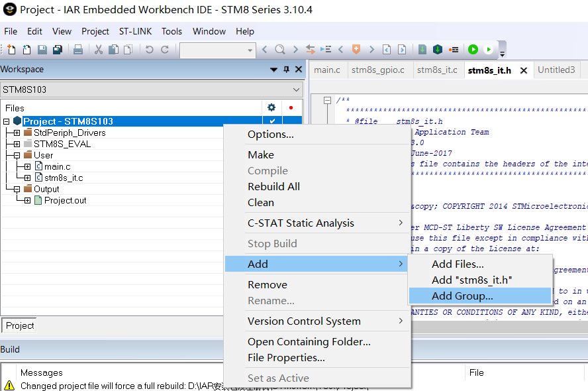The image size is (588, 391).
Task: Click the Copy toolbar icon
Action: pos(113,50)
